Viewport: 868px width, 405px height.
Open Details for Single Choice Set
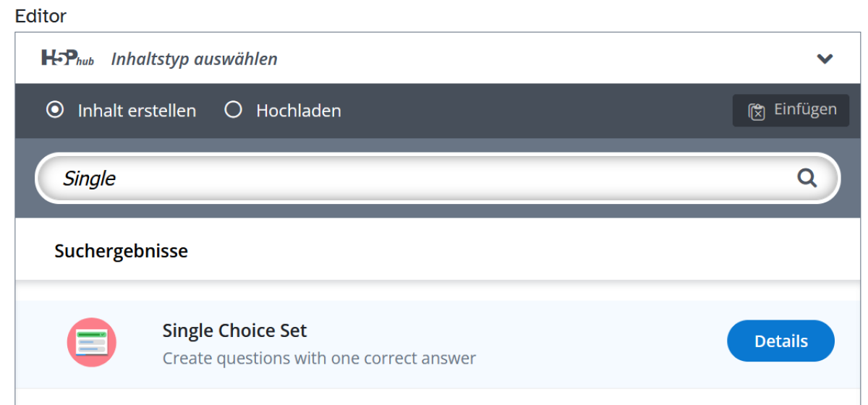[x=780, y=341]
